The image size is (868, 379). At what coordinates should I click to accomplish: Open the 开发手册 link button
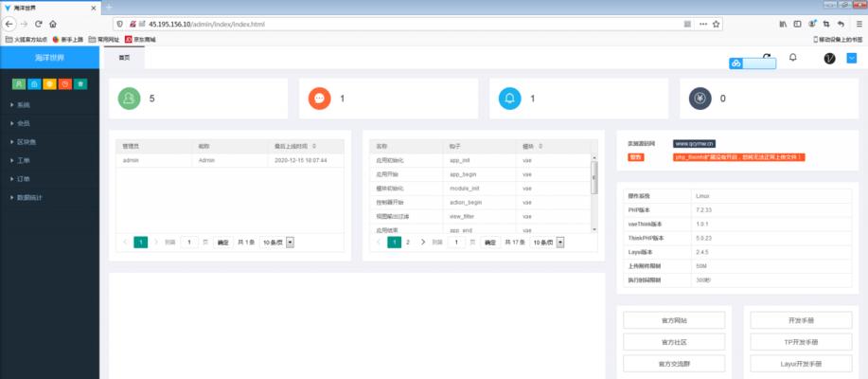coord(801,320)
